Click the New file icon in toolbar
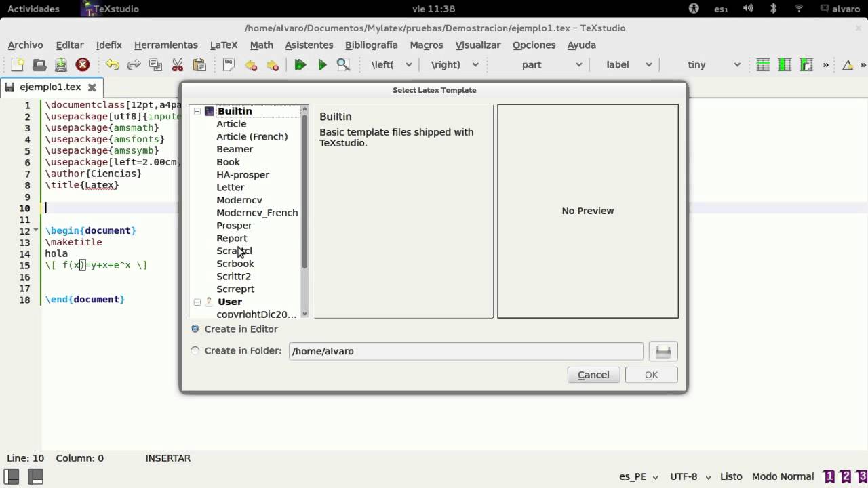 pyautogui.click(x=18, y=65)
